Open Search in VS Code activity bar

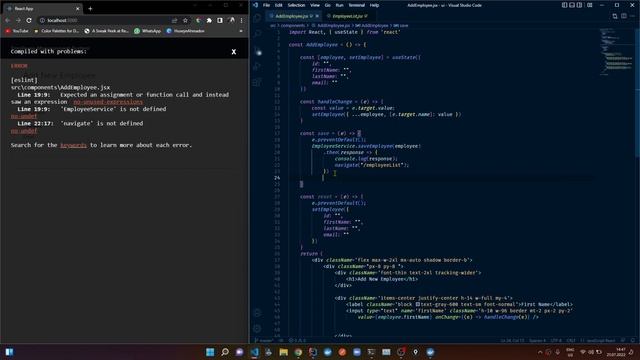click(x=258, y=34)
